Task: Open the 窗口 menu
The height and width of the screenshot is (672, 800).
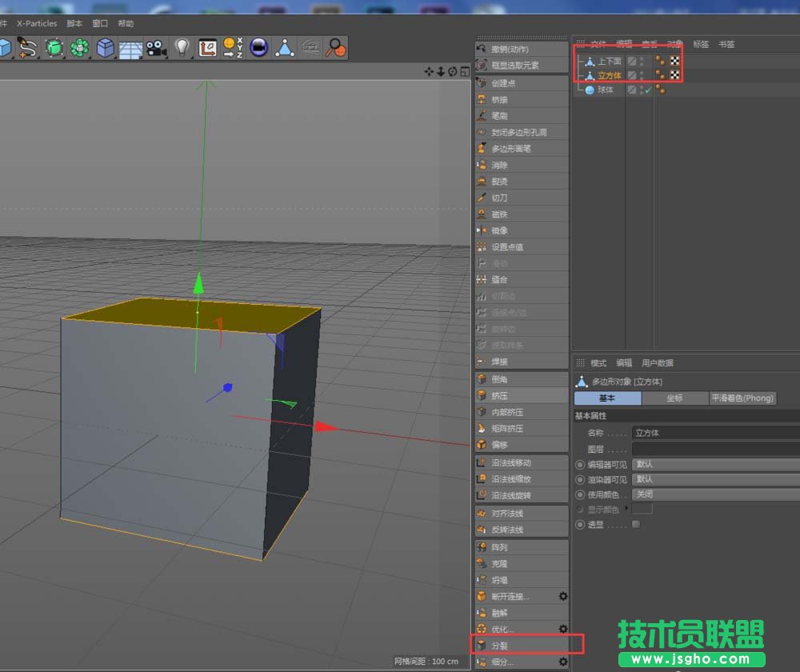Action: (x=99, y=23)
